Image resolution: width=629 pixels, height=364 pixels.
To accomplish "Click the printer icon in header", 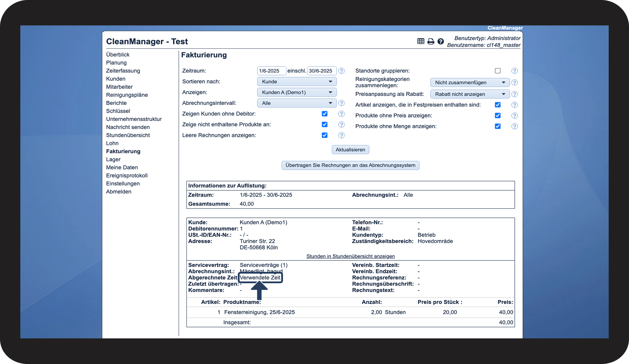I will pos(431,41).
